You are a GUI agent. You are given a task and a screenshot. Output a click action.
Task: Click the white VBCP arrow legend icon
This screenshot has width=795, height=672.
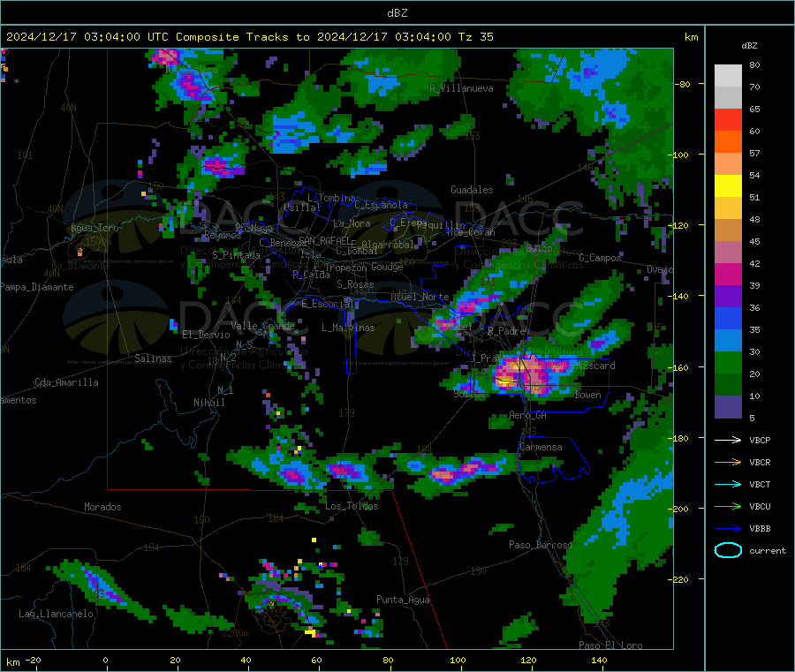[728, 440]
